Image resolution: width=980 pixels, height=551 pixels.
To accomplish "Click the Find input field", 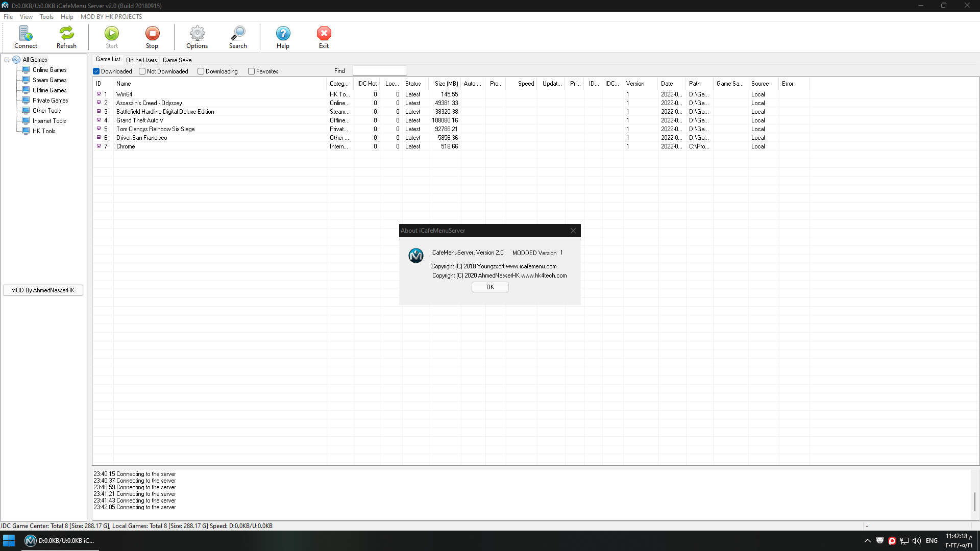I will [x=379, y=71].
